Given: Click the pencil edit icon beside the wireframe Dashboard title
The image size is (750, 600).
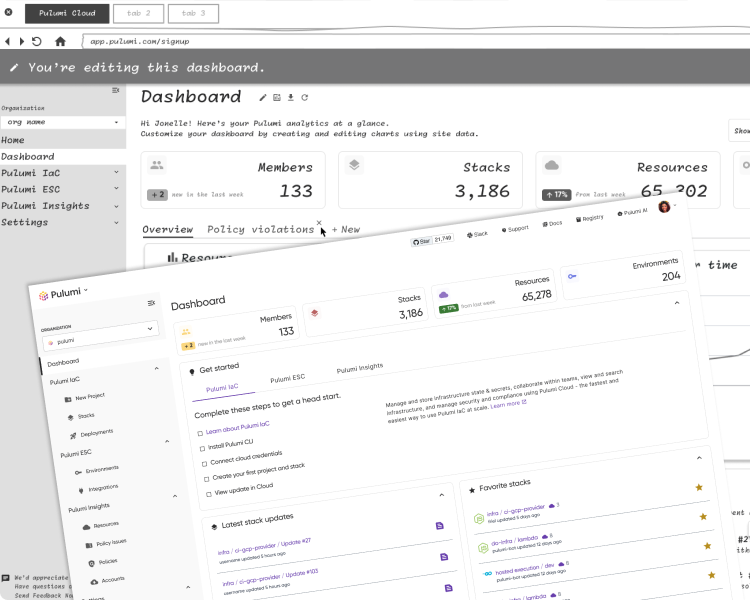Looking at the screenshot, I should pyautogui.click(x=263, y=98).
